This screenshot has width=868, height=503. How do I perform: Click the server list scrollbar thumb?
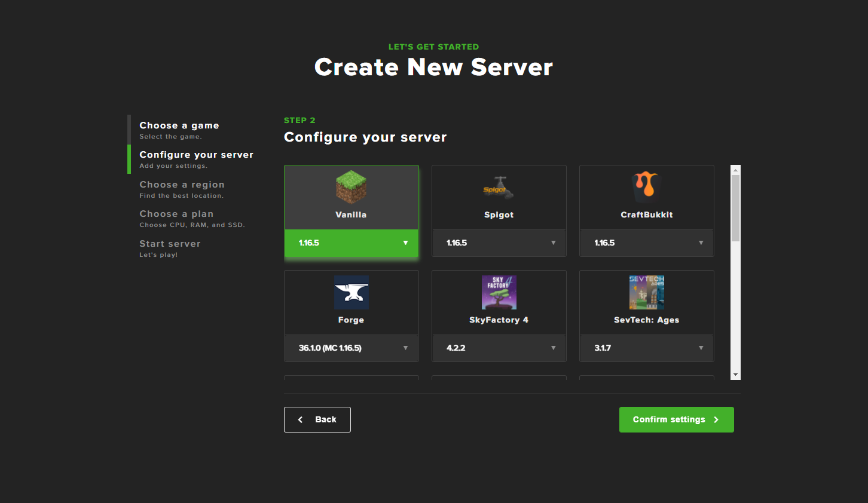pyautogui.click(x=736, y=208)
